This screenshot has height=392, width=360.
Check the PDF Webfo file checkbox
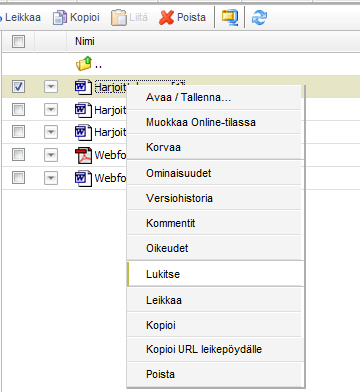(18, 155)
